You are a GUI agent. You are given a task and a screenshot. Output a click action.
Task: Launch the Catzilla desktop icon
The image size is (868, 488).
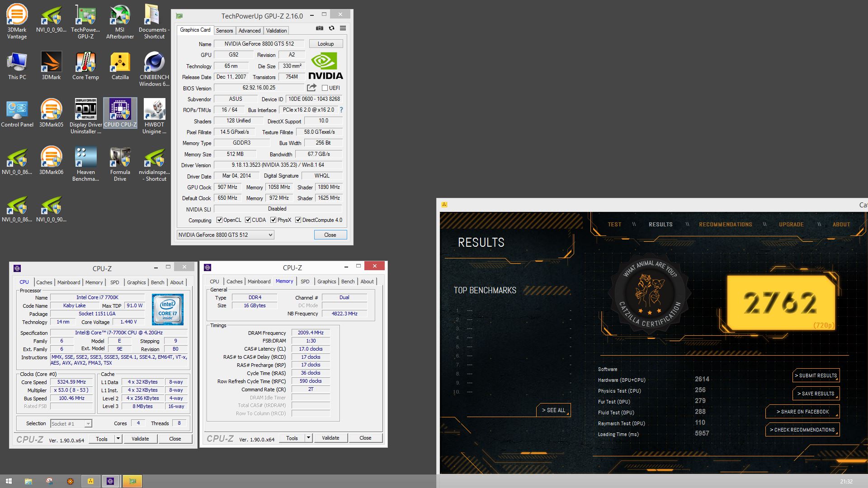pos(120,66)
